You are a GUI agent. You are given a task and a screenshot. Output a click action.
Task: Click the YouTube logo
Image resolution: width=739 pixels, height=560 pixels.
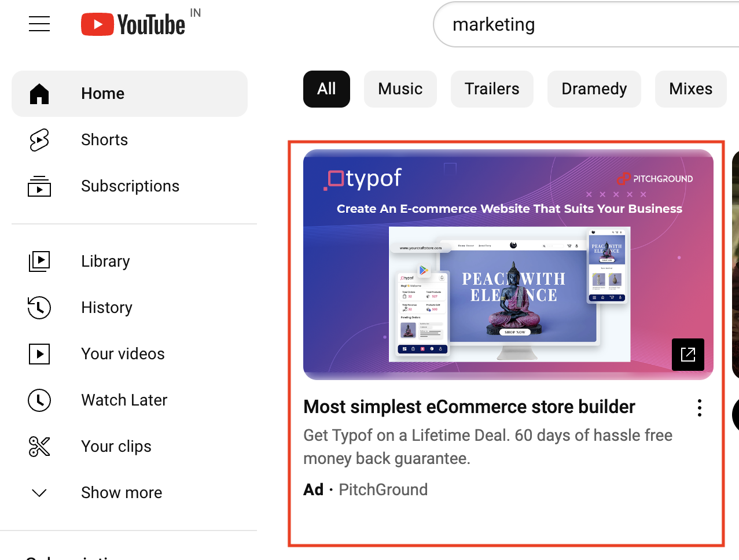coord(132,24)
